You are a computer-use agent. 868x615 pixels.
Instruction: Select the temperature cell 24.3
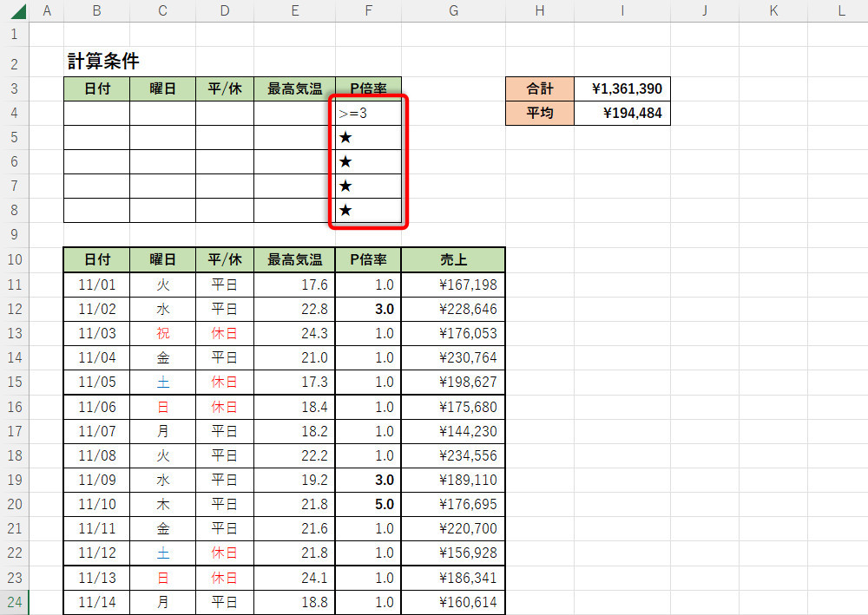[295, 333]
